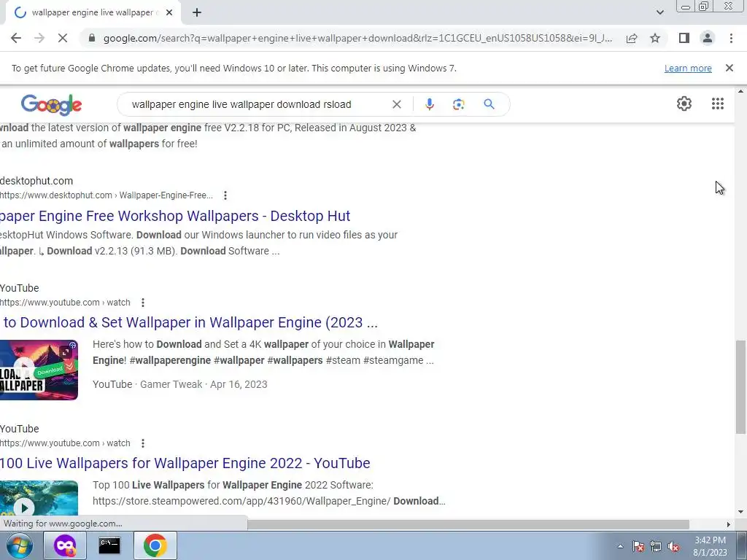The image size is (747, 560).
Task: Open the Chrome side panel
Action: [x=684, y=38]
